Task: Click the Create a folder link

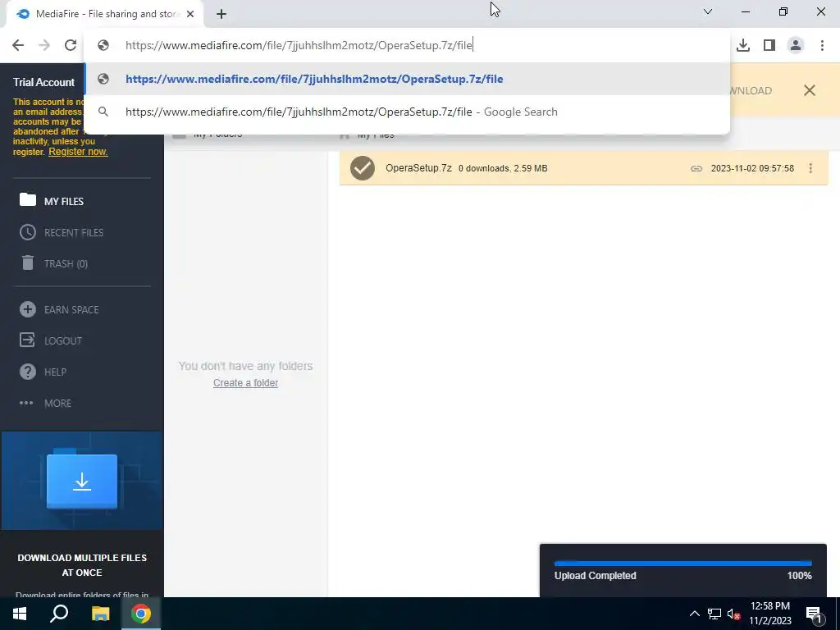Action: click(245, 383)
